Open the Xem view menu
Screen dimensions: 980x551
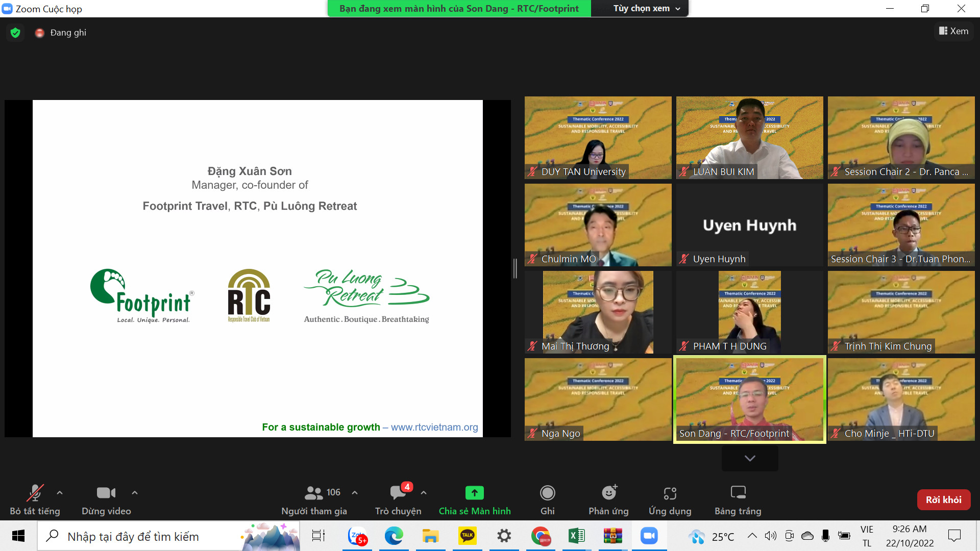[x=953, y=31]
